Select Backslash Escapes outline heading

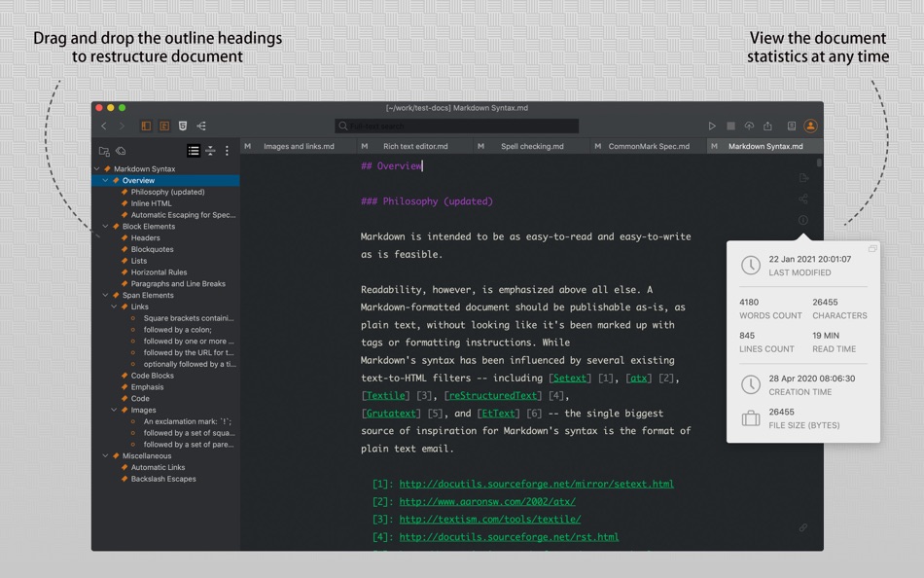click(163, 479)
